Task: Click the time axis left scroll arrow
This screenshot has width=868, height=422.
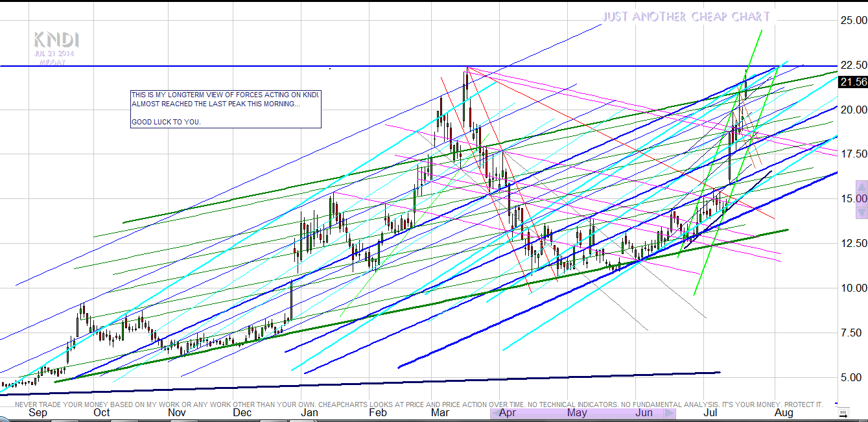Action: (497, 413)
